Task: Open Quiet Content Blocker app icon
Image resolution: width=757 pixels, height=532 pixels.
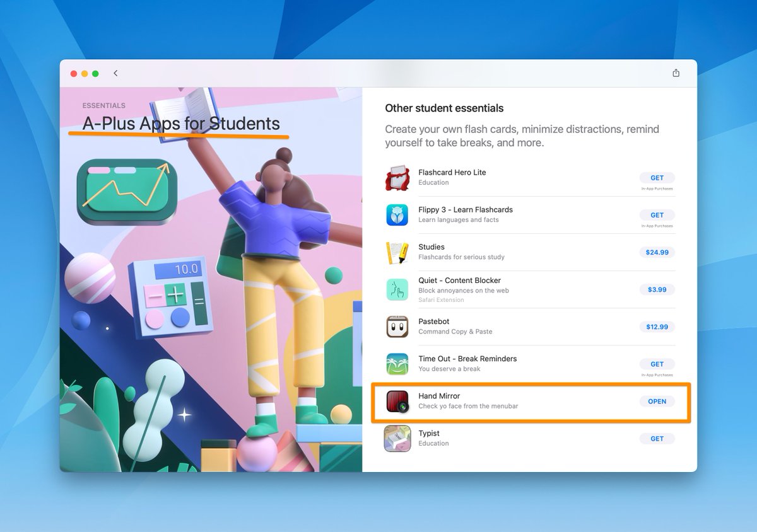Action: 397,289
